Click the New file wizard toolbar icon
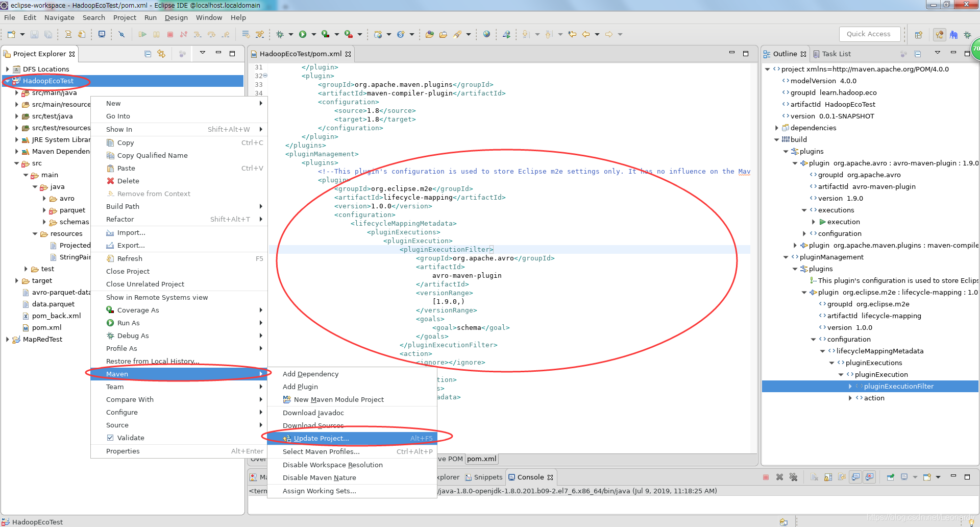980x527 pixels. tap(11, 34)
